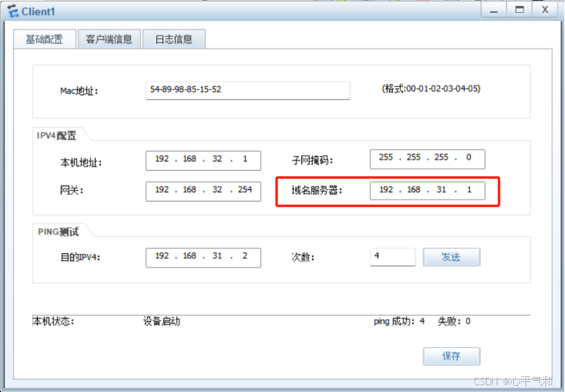The image size is (565, 392).
Task: Click the 设备启动 status text
Action: [x=161, y=322]
